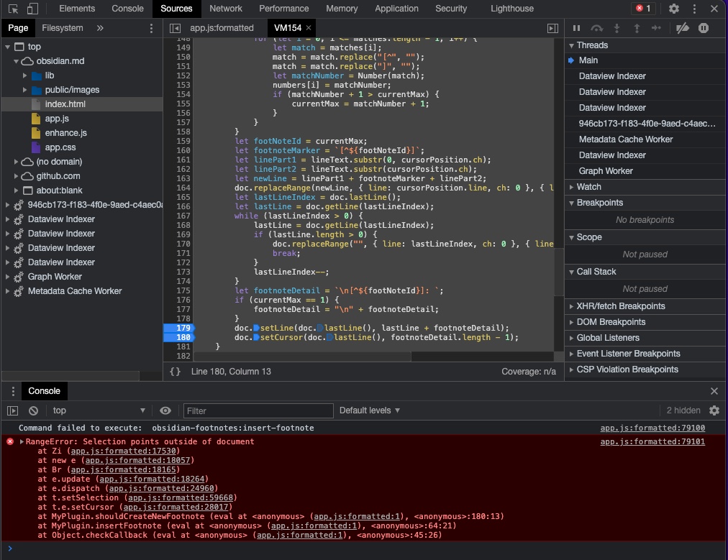Open the Performance panel tab
The width and height of the screenshot is (728, 560).
click(x=283, y=9)
